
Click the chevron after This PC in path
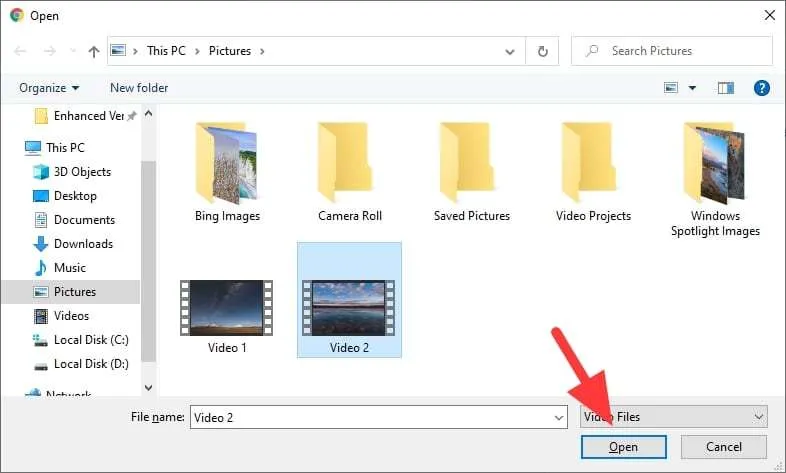(197, 51)
